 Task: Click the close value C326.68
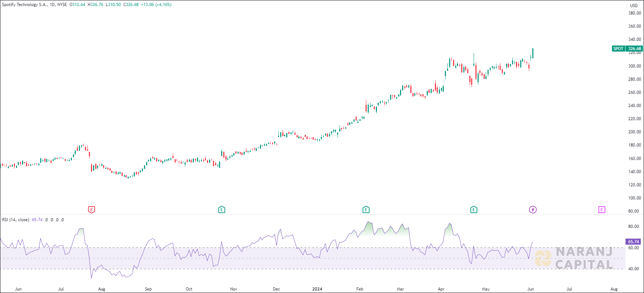click(131, 5)
